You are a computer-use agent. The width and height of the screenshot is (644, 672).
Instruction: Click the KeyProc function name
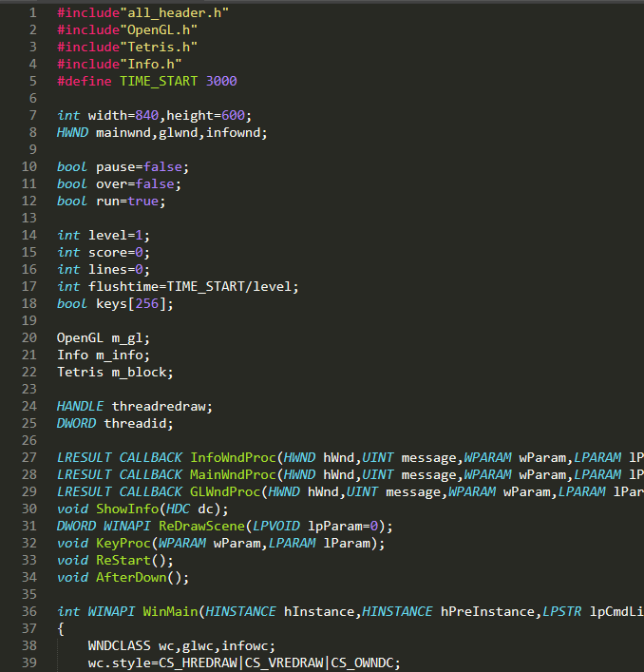(x=123, y=544)
